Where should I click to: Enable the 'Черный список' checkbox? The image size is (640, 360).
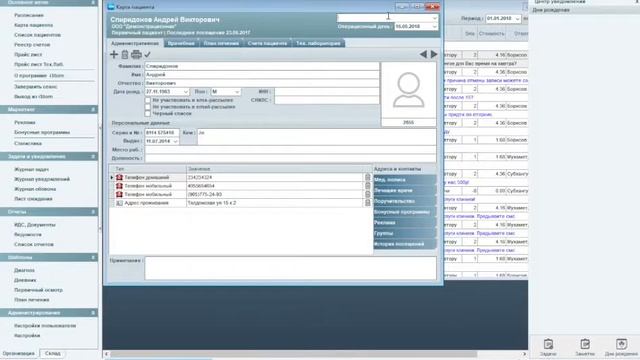(x=148, y=113)
